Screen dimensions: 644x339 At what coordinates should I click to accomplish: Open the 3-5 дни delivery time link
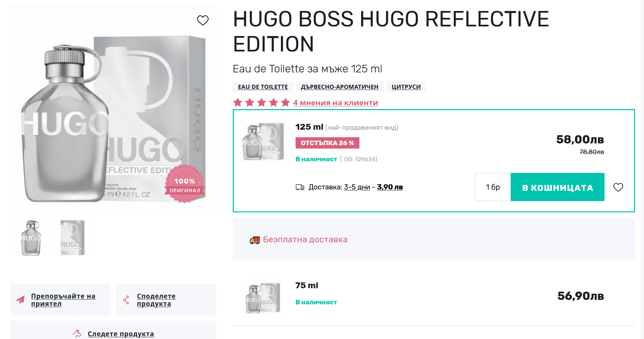pyautogui.click(x=357, y=187)
